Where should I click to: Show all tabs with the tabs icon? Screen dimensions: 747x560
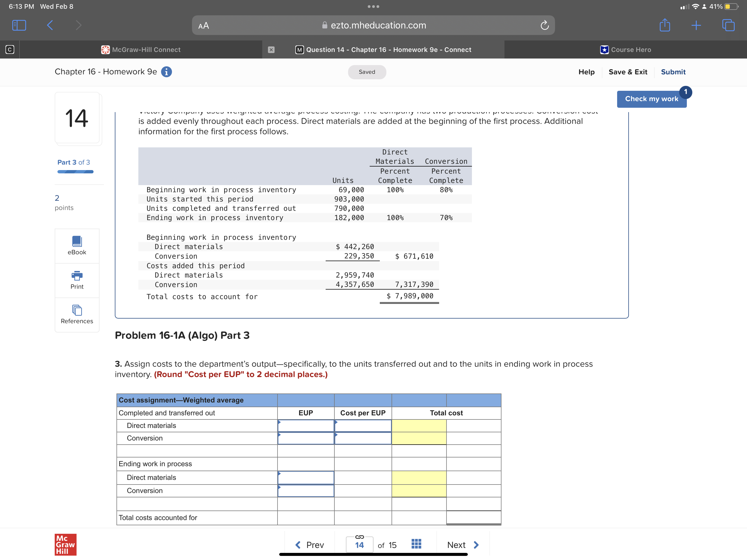(x=728, y=25)
